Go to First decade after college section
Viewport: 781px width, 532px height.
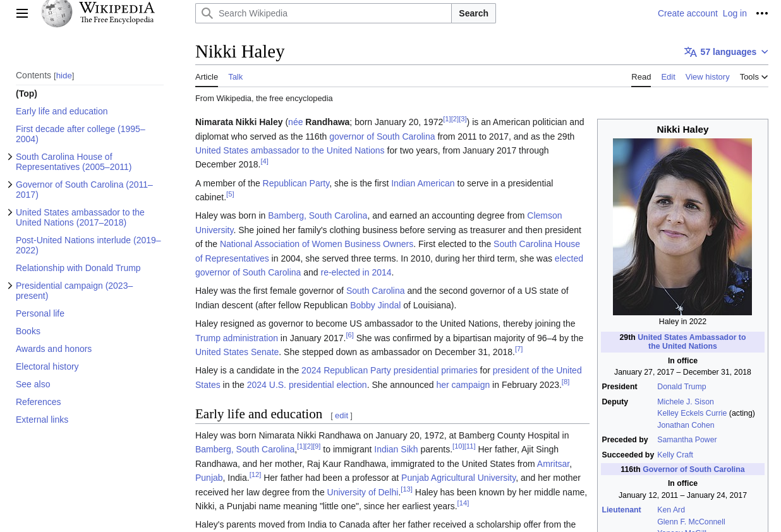point(80,134)
